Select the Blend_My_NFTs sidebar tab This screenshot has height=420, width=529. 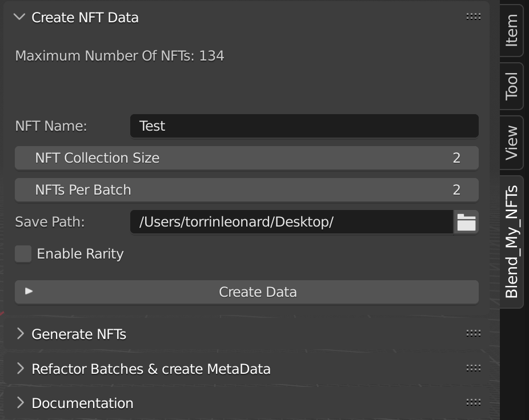point(511,242)
